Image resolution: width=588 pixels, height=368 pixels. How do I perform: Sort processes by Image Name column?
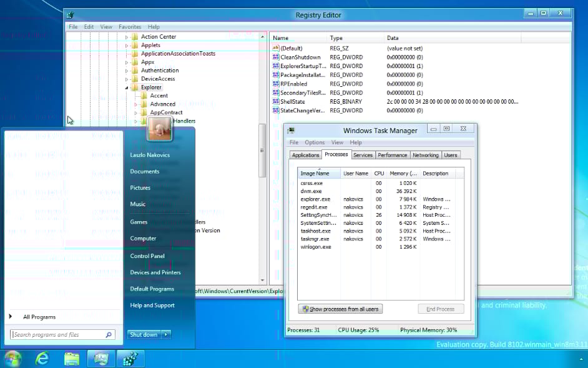coord(319,174)
